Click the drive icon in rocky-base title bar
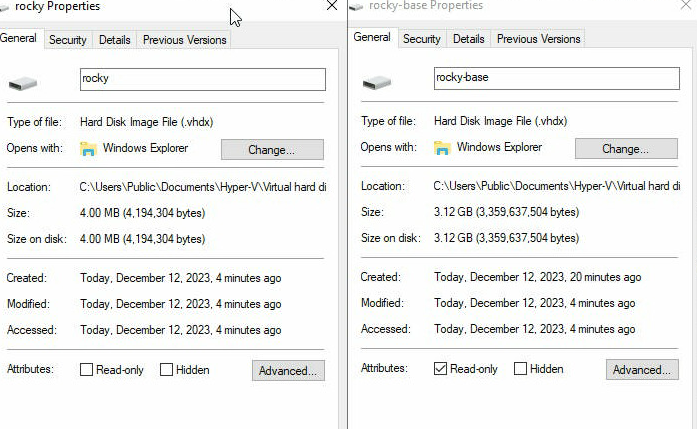The height and width of the screenshot is (429, 697). click(x=358, y=6)
